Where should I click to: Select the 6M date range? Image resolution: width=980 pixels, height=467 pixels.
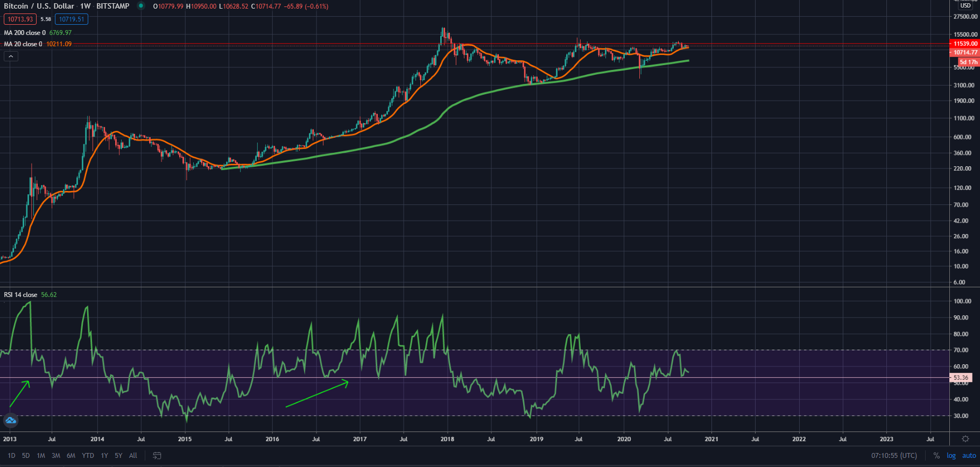point(71,456)
